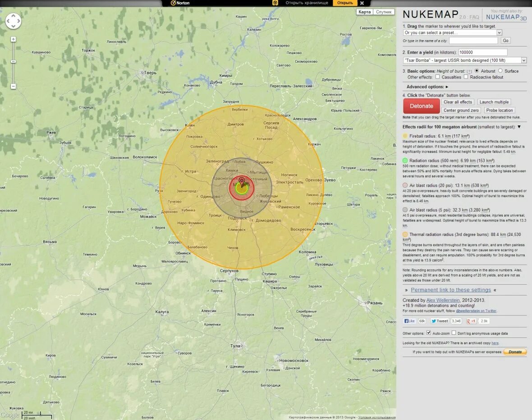This screenshot has height=420, width=532.
Task: Select the Airburst radio button
Action: [477, 71]
